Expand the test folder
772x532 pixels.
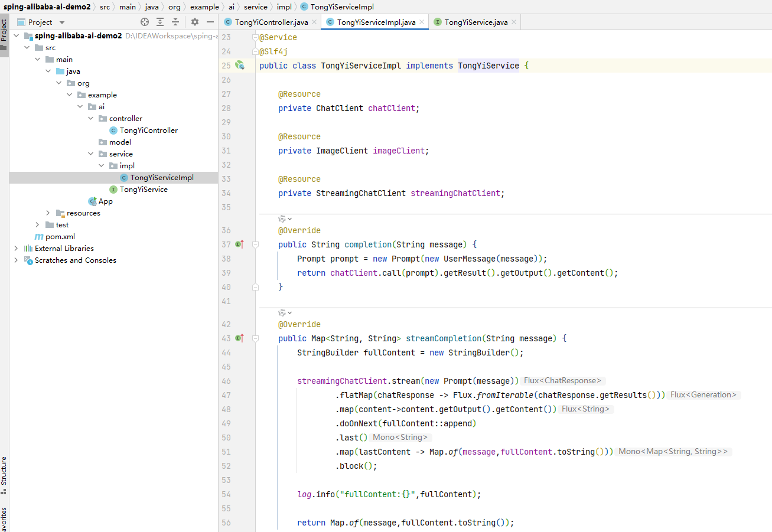point(37,224)
